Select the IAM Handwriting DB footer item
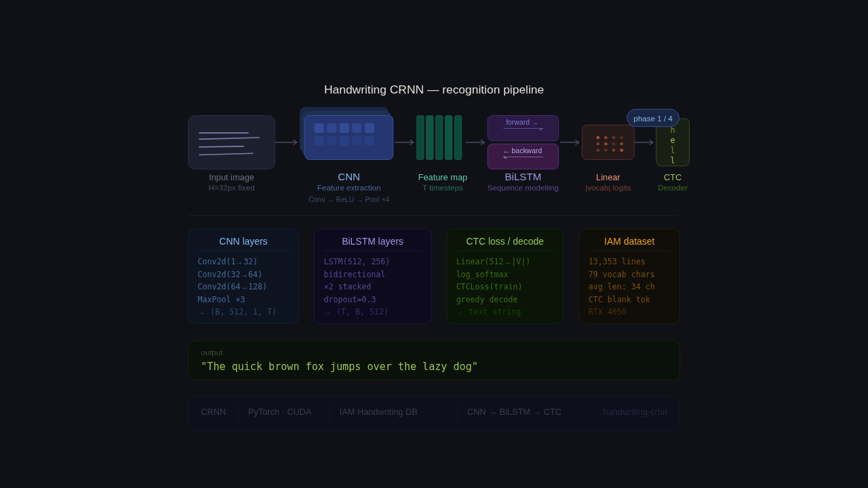The width and height of the screenshot is (868, 488). click(378, 412)
